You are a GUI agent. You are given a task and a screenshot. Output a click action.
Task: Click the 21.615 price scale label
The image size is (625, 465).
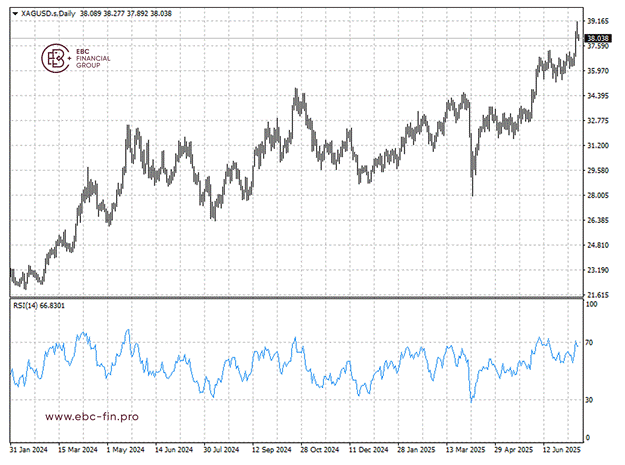[598, 295]
